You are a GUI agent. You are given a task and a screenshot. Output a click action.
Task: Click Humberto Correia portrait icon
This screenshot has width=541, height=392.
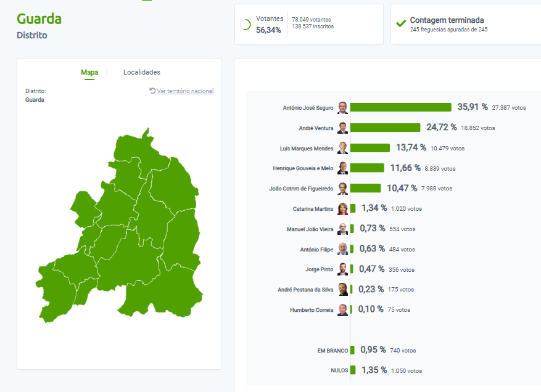[342, 310]
